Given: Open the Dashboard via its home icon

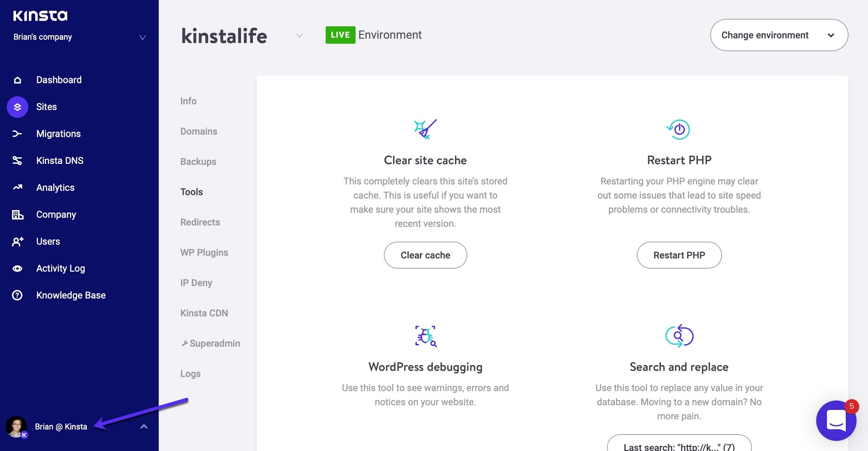Looking at the screenshot, I should (17, 79).
